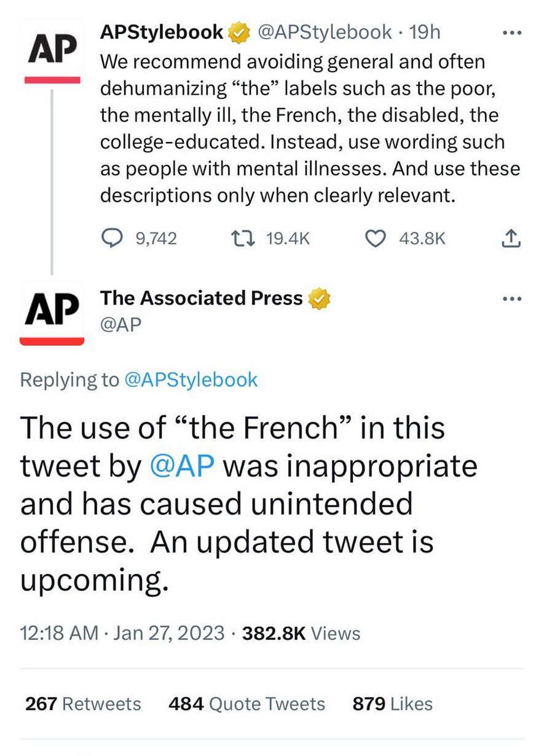Tap the 12:18 AM Jan 27, 2023 timestamp
The height and width of the screenshot is (756, 544).
click(x=122, y=633)
